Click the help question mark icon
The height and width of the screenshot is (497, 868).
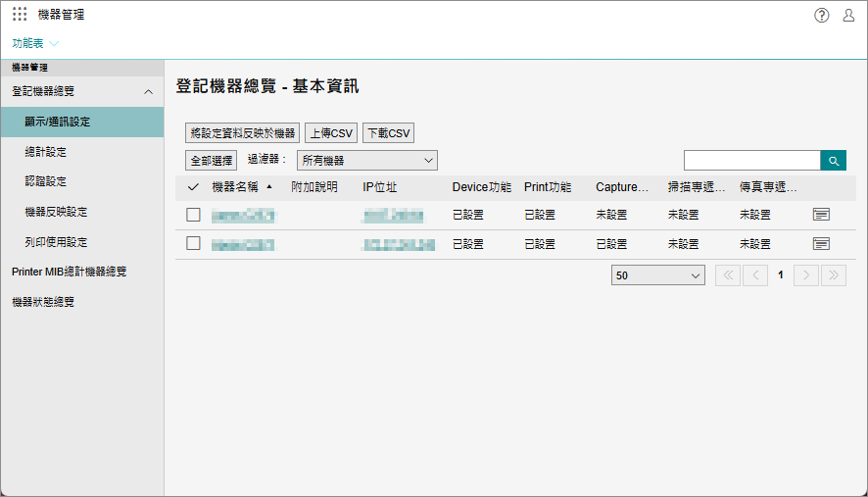(822, 15)
